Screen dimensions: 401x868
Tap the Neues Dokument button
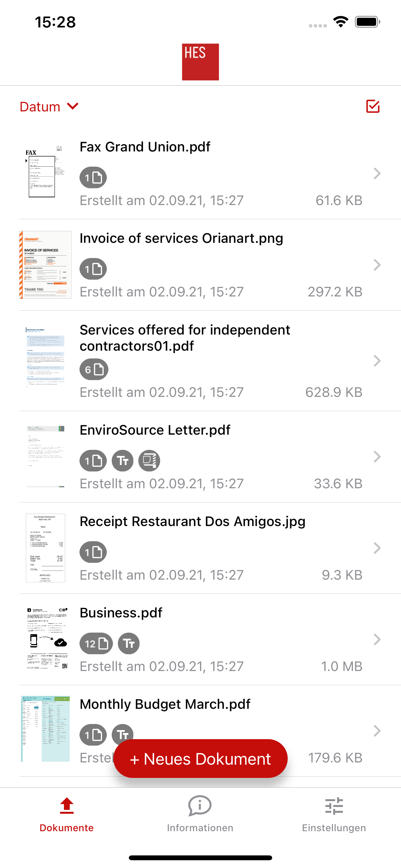[200, 759]
